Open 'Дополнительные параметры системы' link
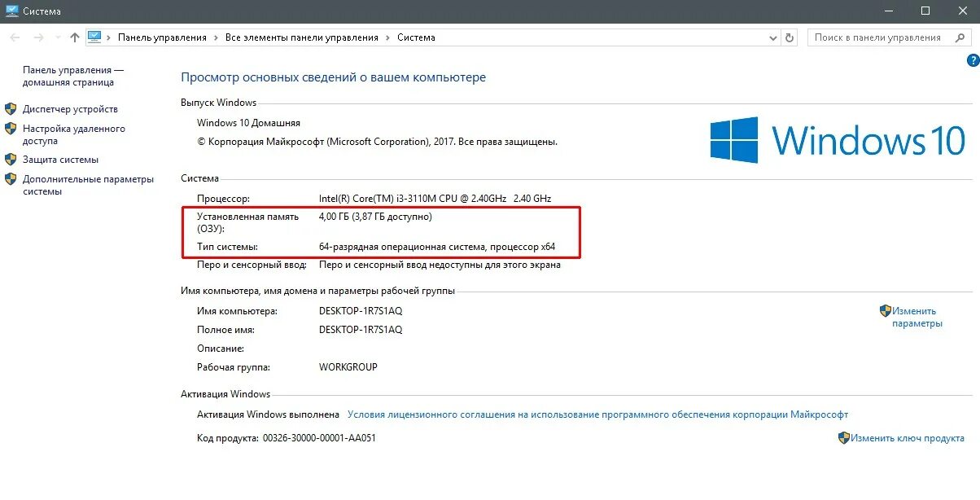The image size is (980, 500). 88,185
